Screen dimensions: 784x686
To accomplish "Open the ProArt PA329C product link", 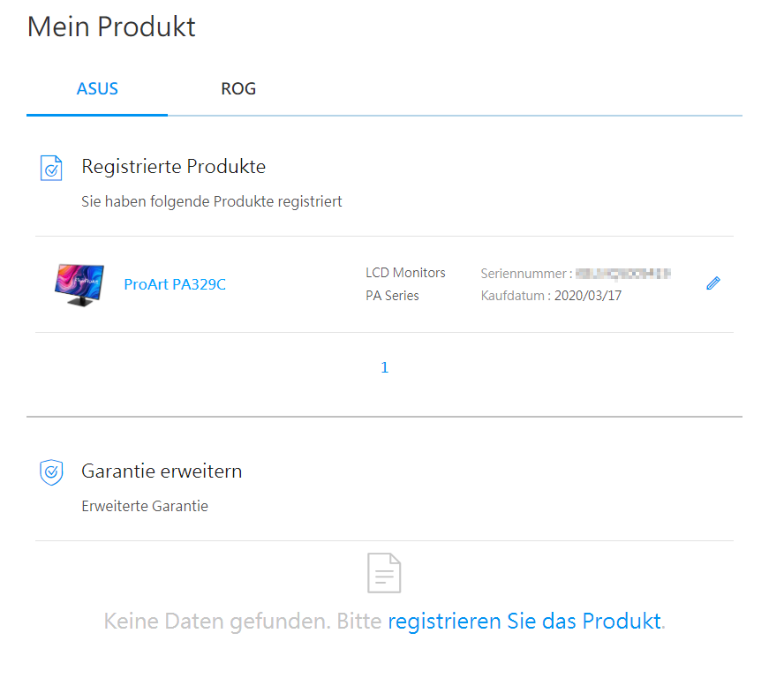I will pyautogui.click(x=175, y=284).
